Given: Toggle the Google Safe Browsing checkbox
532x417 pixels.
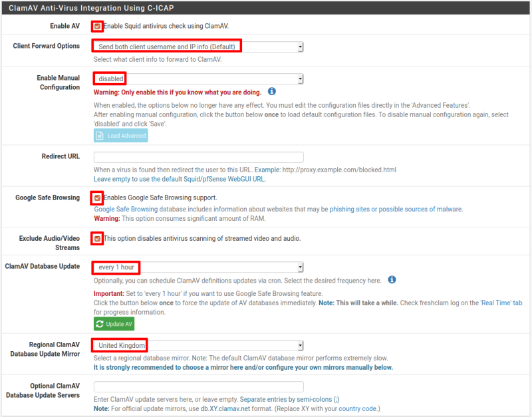Looking at the screenshot, I should (x=97, y=198).
